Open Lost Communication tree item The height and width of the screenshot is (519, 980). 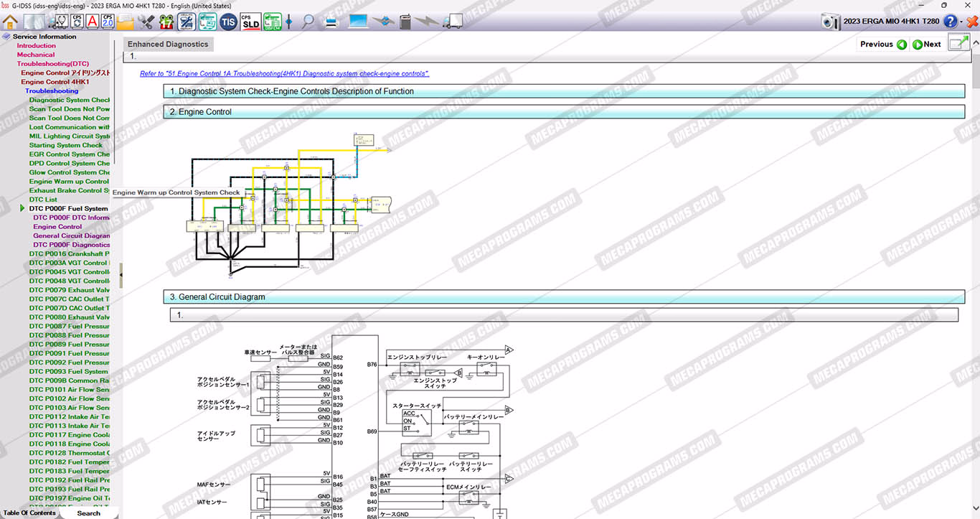70,127
